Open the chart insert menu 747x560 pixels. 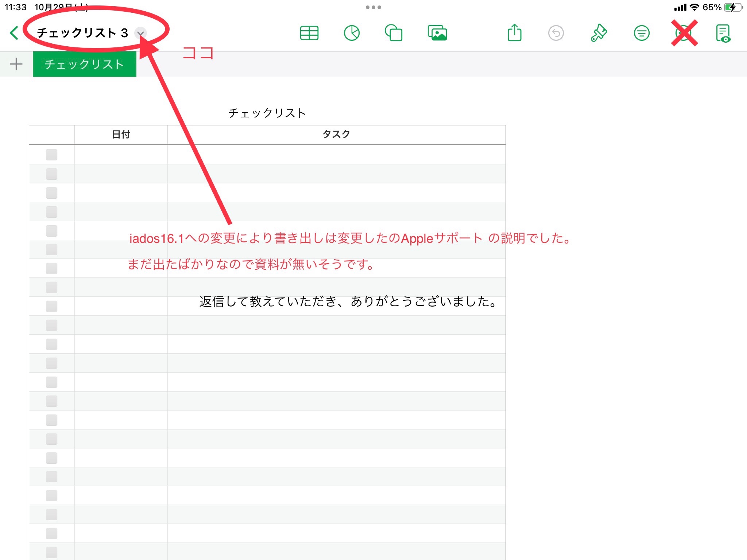(x=352, y=33)
